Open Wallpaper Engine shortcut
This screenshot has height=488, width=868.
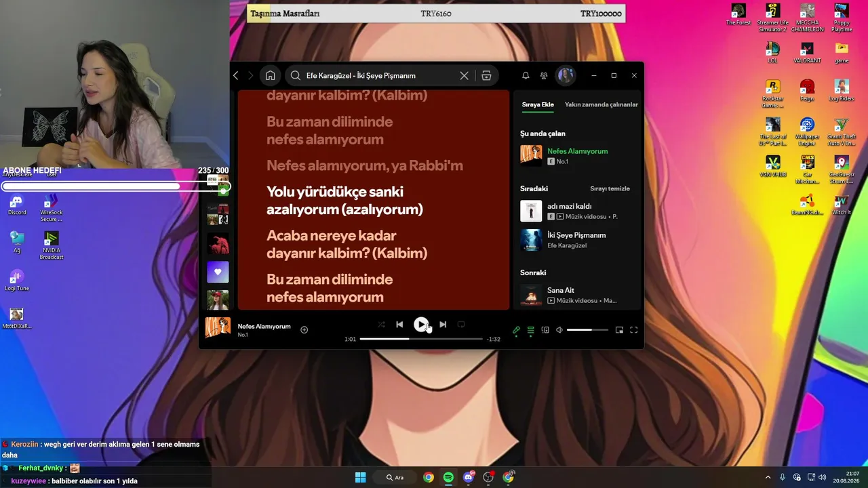(x=807, y=132)
